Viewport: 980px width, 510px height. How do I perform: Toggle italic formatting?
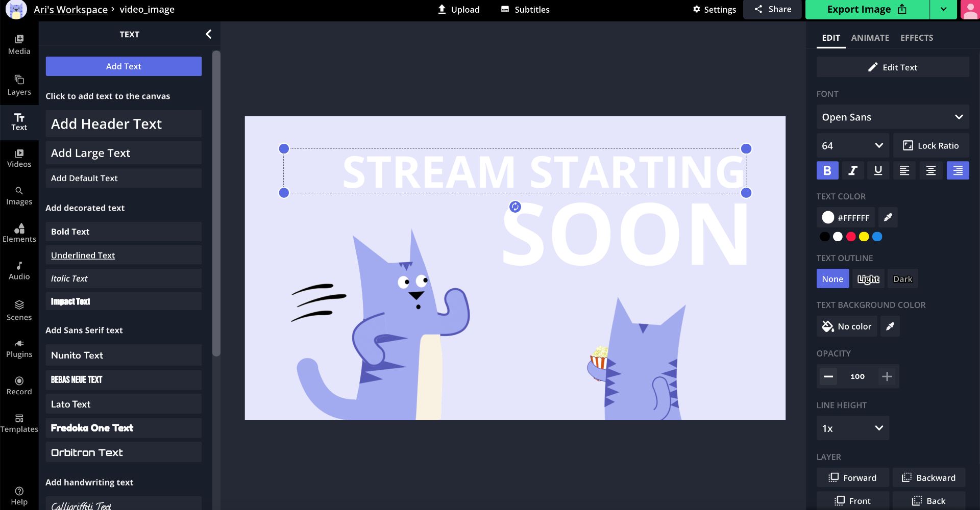pyautogui.click(x=852, y=171)
